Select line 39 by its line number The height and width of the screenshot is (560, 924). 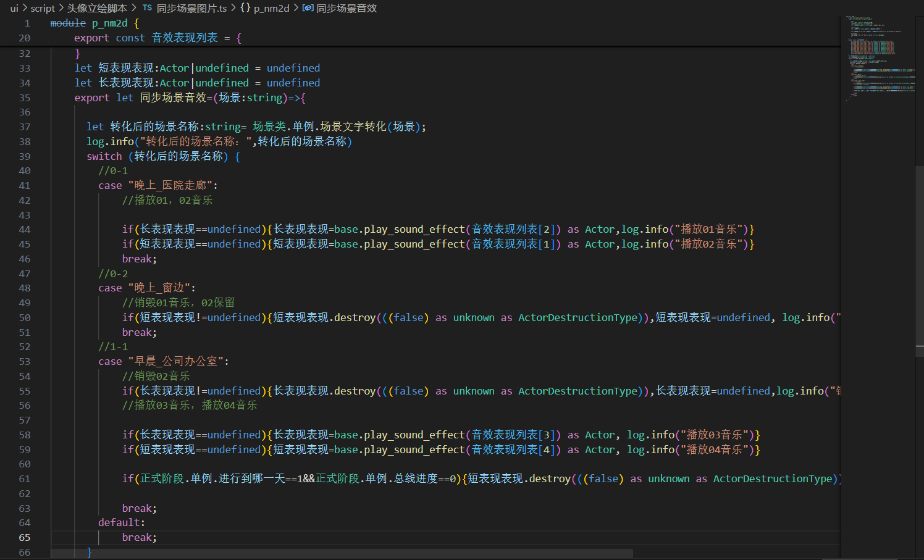pyautogui.click(x=24, y=156)
